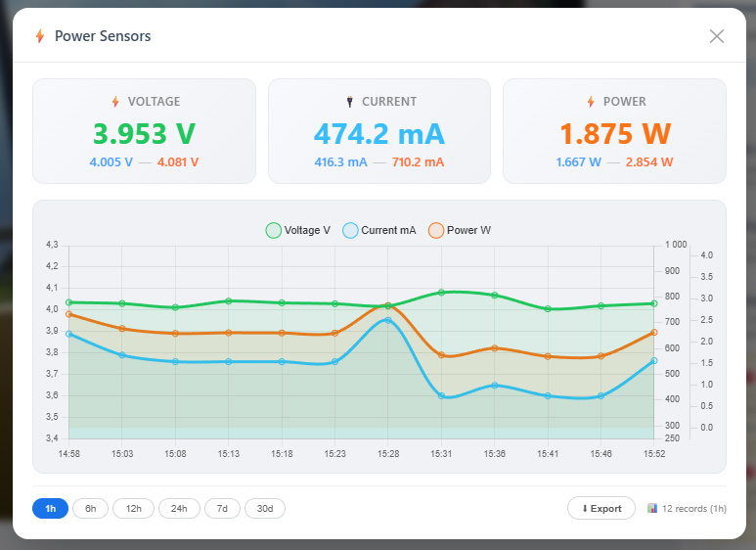Click the current data point at 15:03
This screenshot has height=550, width=756.
pyautogui.click(x=122, y=354)
